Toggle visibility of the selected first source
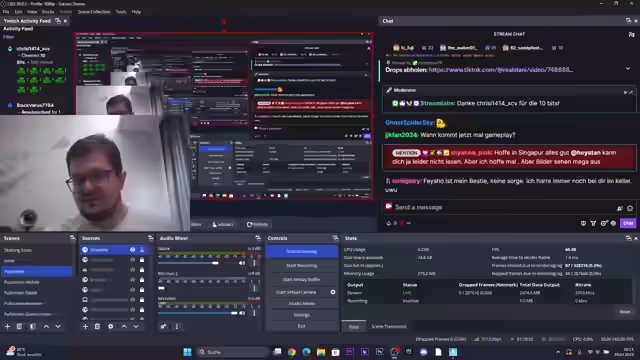The width and height of the screenshot is (640, 360). [x=132, y=249]
